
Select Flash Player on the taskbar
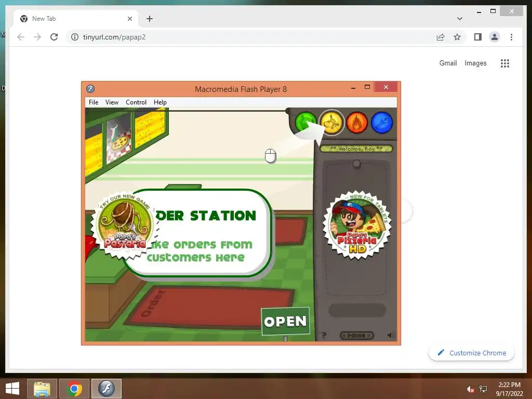(x=107, y=389)
